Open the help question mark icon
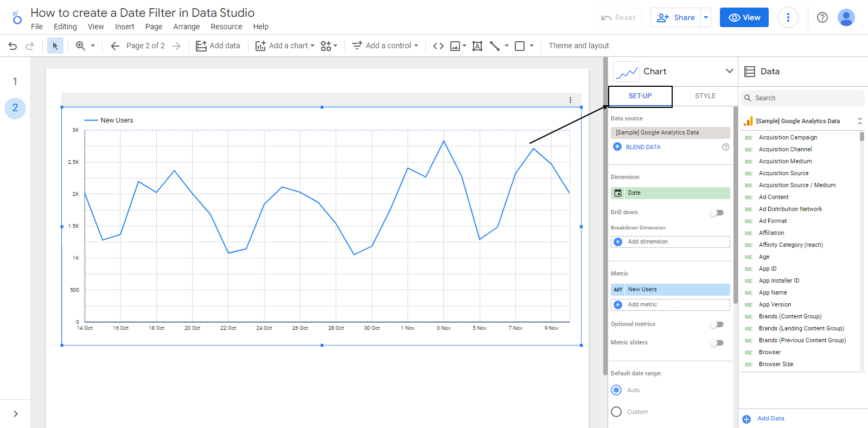Viewport: 868px width, 428px height. point(822,17)
